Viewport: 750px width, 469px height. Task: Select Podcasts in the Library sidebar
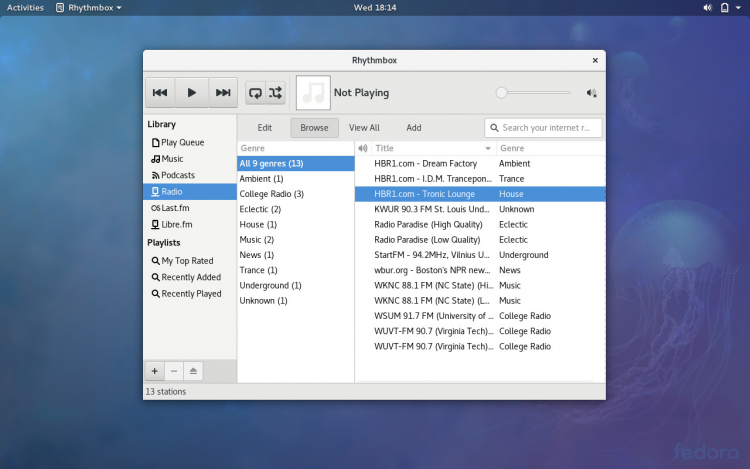coord(178,175)
